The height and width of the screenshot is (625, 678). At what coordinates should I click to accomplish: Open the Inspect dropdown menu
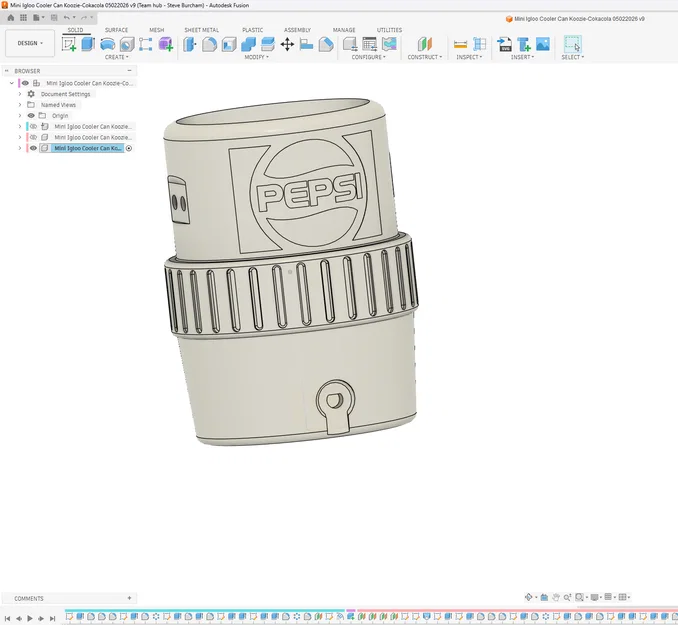(x=469, y=57)
